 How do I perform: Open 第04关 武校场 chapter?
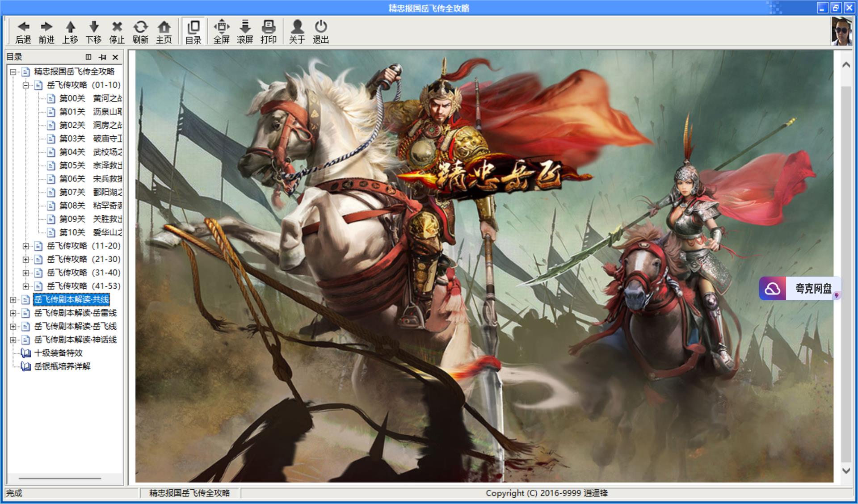point(91,152)
